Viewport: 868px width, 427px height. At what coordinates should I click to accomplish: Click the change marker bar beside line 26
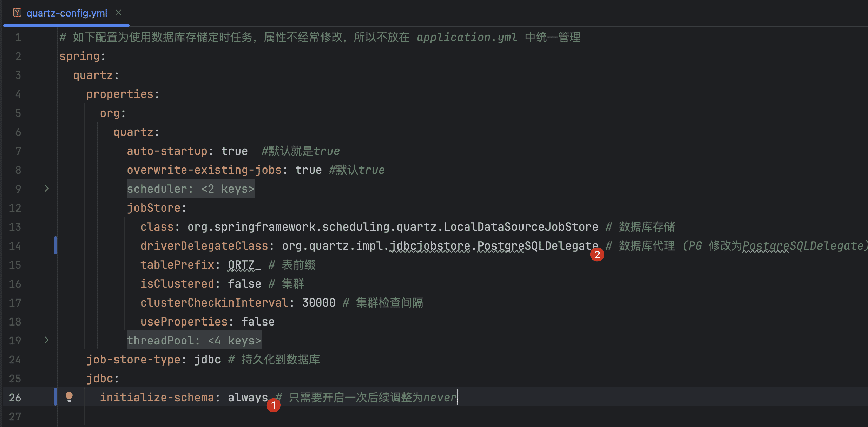(55, 397)
